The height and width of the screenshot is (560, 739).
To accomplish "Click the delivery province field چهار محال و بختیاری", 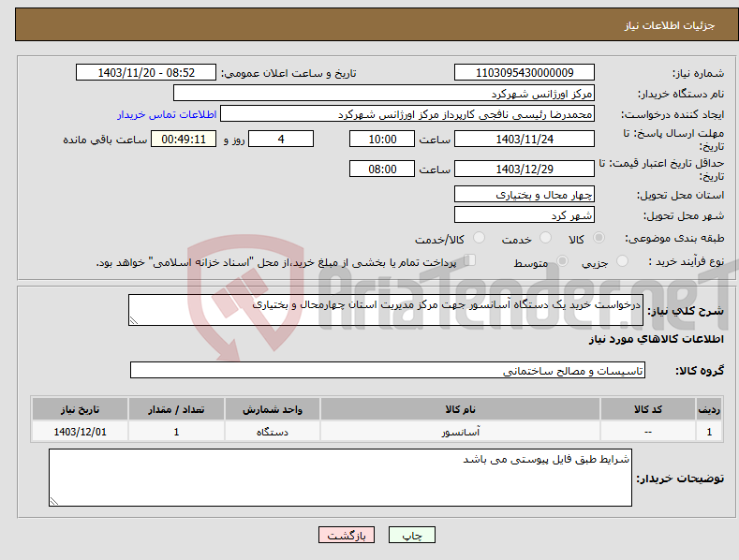I will coord(525,194).
